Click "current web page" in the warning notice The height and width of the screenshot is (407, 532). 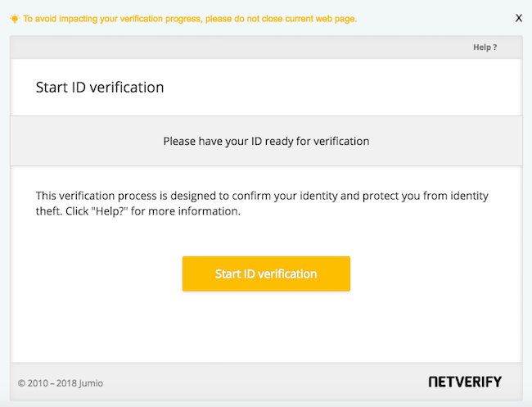point(322,18)
